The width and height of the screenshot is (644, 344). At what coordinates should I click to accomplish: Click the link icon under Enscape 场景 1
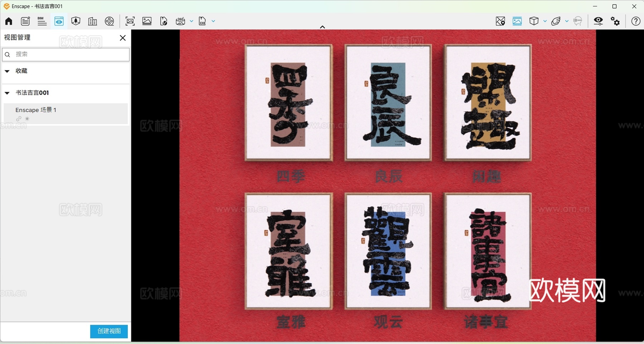coord(19,119)
